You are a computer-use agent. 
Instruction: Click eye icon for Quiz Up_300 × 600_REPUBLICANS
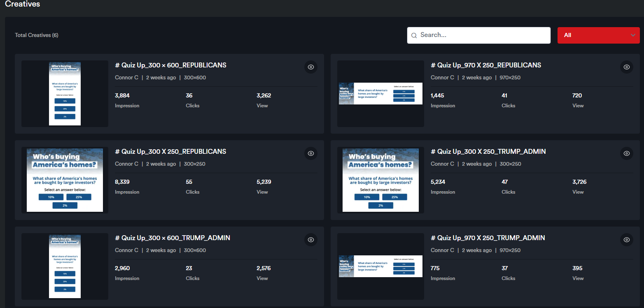pos(311,67)
